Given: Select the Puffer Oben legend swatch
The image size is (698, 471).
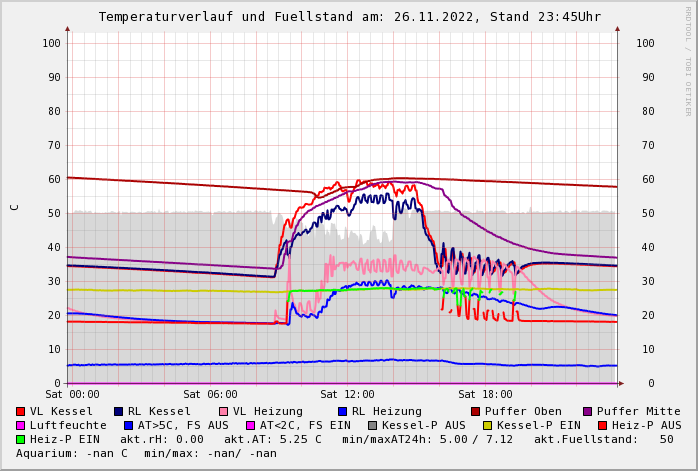Looking at the screenshot, I should pyautogui.click(x=476, y=412).
